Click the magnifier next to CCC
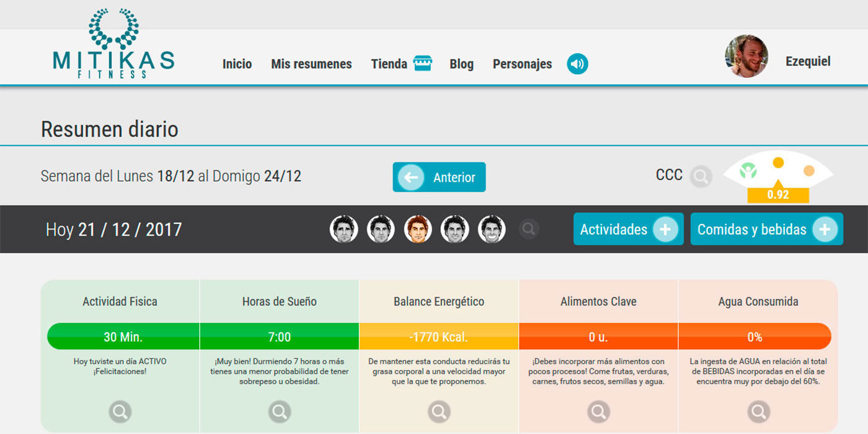Viewport: 868px width, 434px height. 701,177
